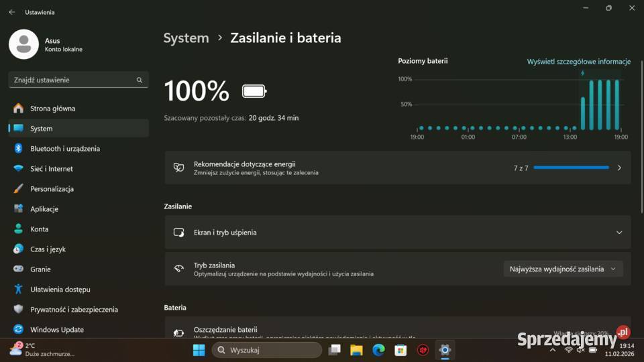
Task: Click the System breadcrumb link
Action: (186, 38)
